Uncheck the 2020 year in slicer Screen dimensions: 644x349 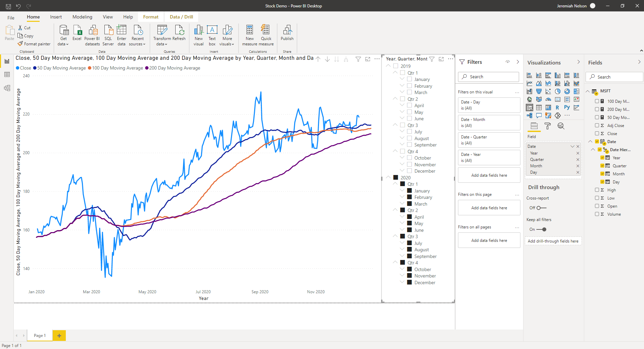tap(396, 178)
